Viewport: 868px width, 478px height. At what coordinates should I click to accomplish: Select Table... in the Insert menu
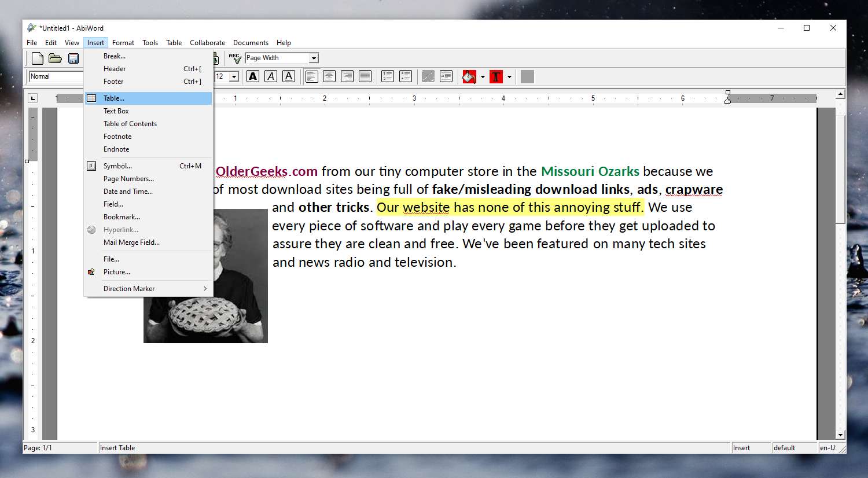pyautogui.click(x=149, y=98)
